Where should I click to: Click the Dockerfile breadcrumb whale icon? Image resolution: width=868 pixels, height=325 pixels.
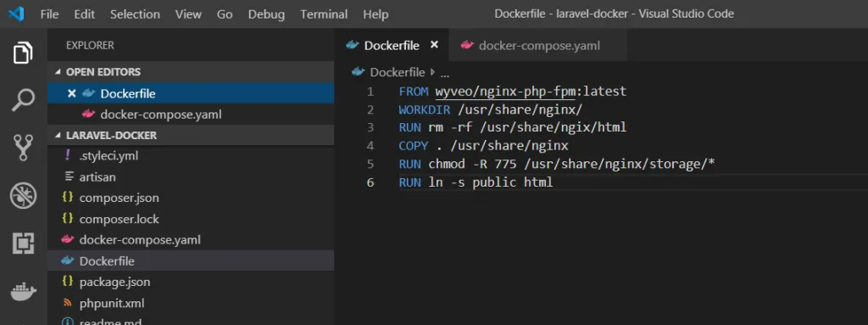coord(359,72)
